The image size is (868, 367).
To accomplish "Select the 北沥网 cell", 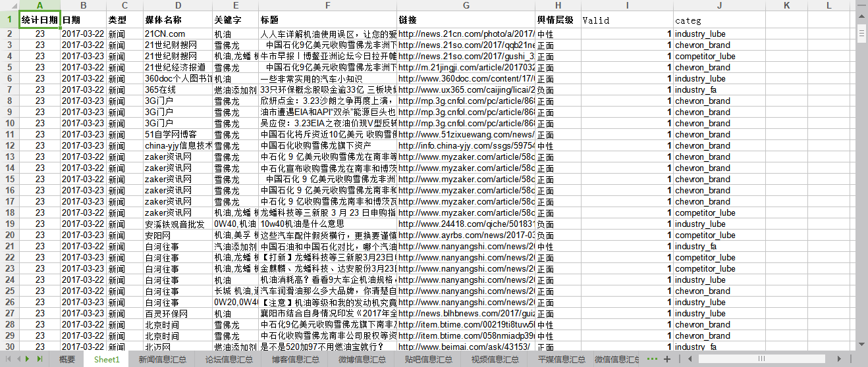I will tap(178, 347).
